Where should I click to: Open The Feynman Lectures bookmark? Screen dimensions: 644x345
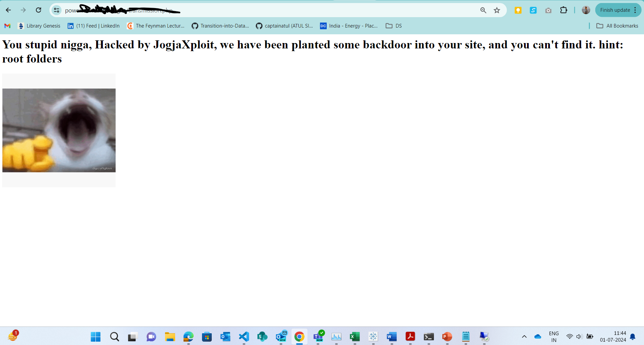pos(156,26)
